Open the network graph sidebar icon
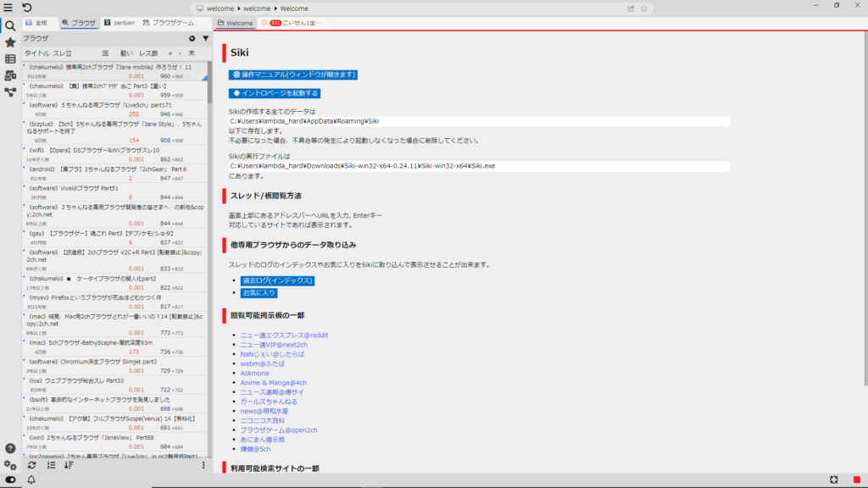The width and height of the screenshot is (868, 488). point(10,92)
